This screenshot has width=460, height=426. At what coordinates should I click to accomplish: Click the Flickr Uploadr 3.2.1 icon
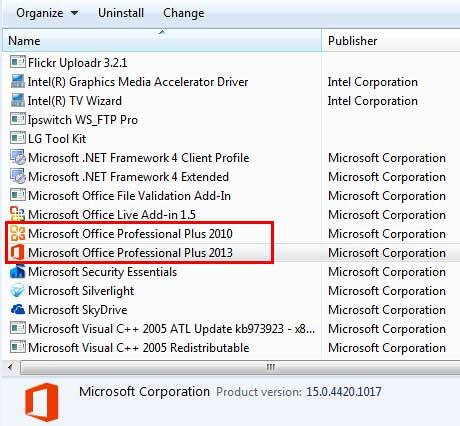[x=18, y=62]
